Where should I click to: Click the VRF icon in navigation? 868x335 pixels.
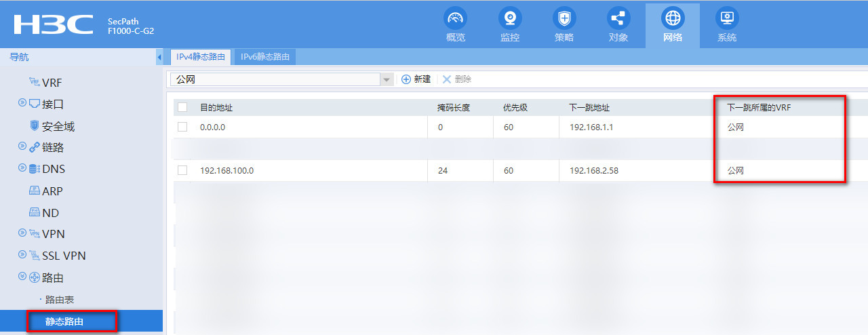pyautogui.click(x=35, y=82)
